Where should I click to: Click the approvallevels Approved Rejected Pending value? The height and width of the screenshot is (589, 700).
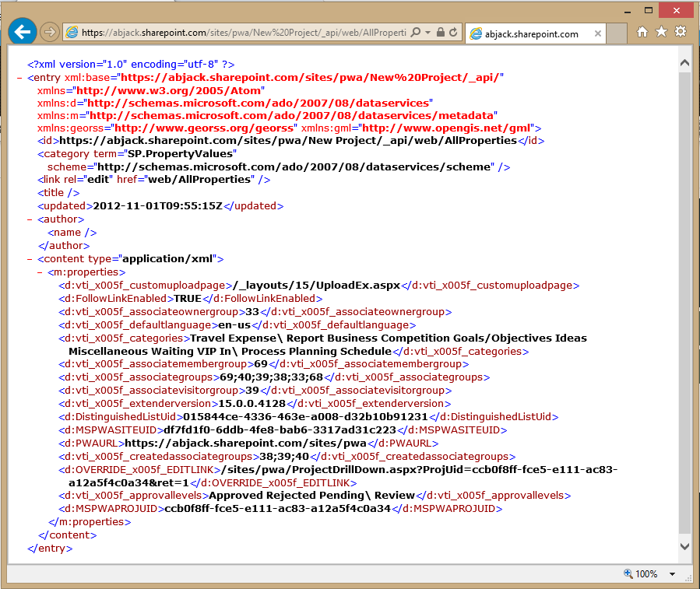pyautogui.click(x=311, y=496)
